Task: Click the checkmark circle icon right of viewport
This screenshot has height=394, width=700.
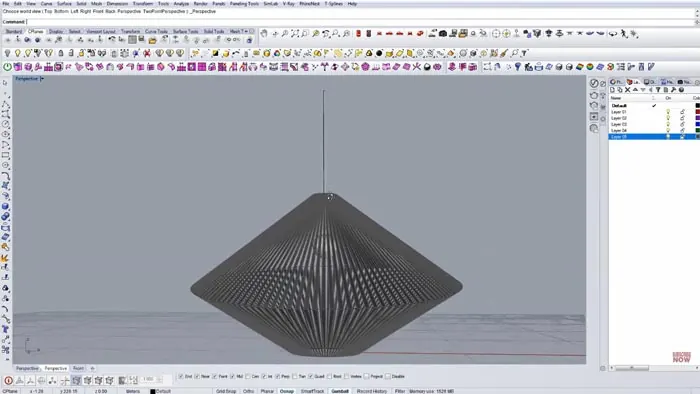Action: [x=594, y=83]
